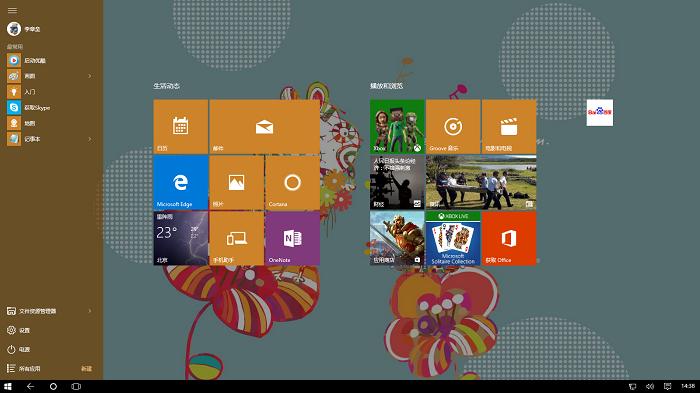Image resolution: width=700 pixels, height=393 pixels.
Task: Open the Get Started lightbulb app
Action: point(51,92)
